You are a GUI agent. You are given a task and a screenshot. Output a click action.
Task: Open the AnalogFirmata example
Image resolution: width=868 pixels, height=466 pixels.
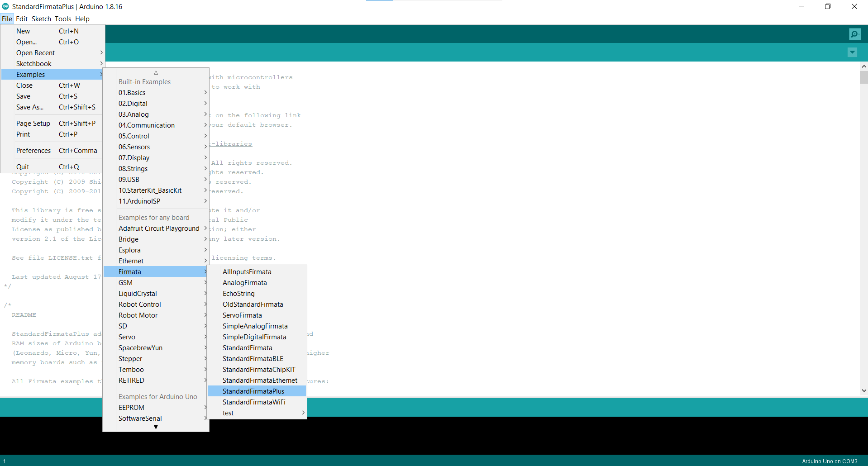point(257,283)
